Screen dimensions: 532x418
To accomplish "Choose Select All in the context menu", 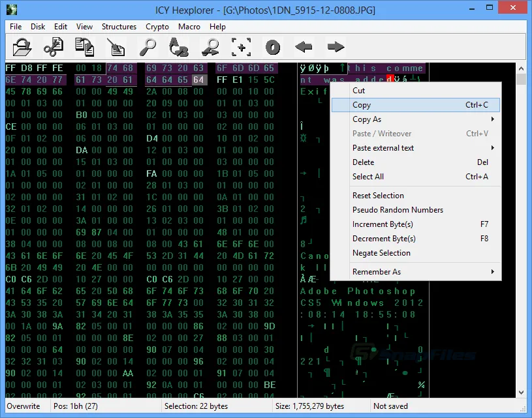I will pyautogui.click(x=416, y=177).
